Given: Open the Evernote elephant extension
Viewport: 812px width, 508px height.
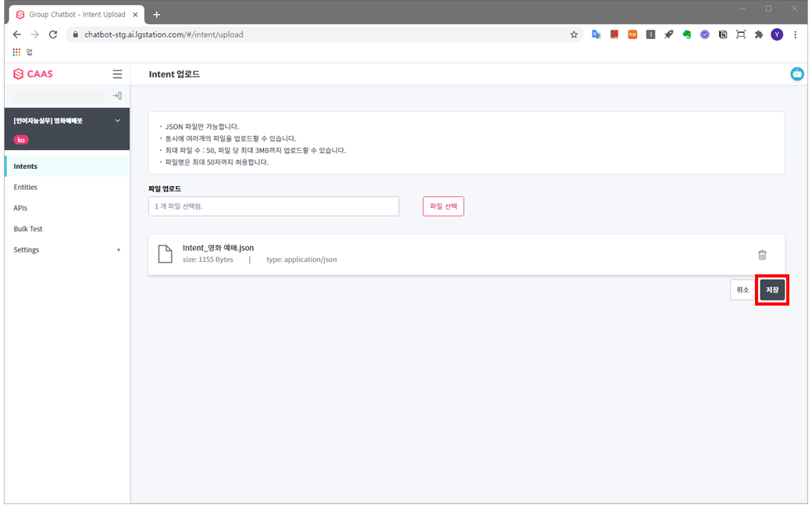Looking at the screenshot, I should (686, 34).
